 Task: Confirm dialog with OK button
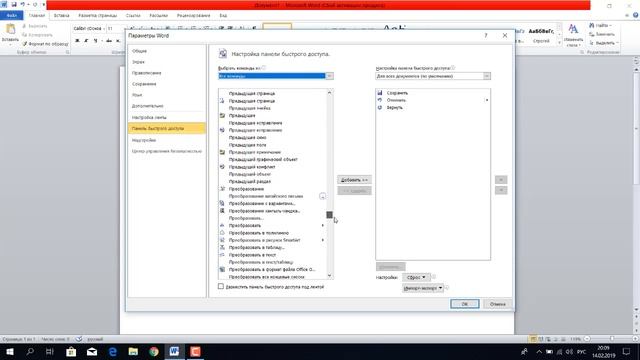(x=464, y=304)
